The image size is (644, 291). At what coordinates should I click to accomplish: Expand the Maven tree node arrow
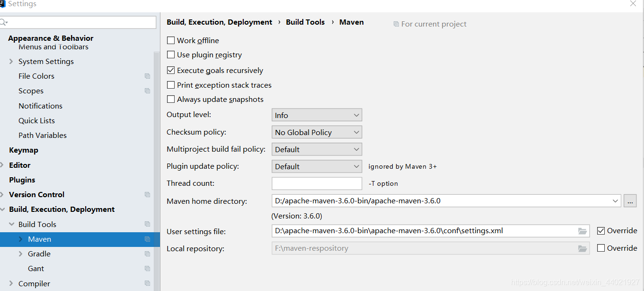click(x=20, y=239)
